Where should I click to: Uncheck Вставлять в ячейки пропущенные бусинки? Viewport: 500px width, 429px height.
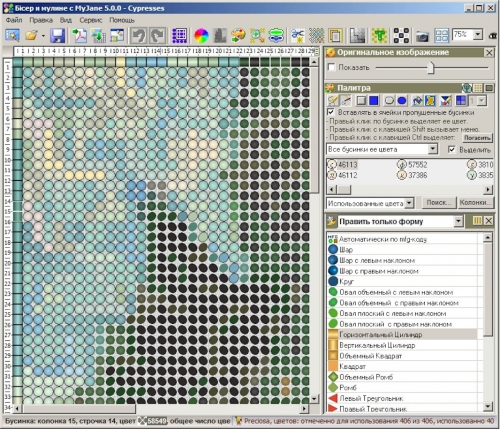tap(331, 112)
